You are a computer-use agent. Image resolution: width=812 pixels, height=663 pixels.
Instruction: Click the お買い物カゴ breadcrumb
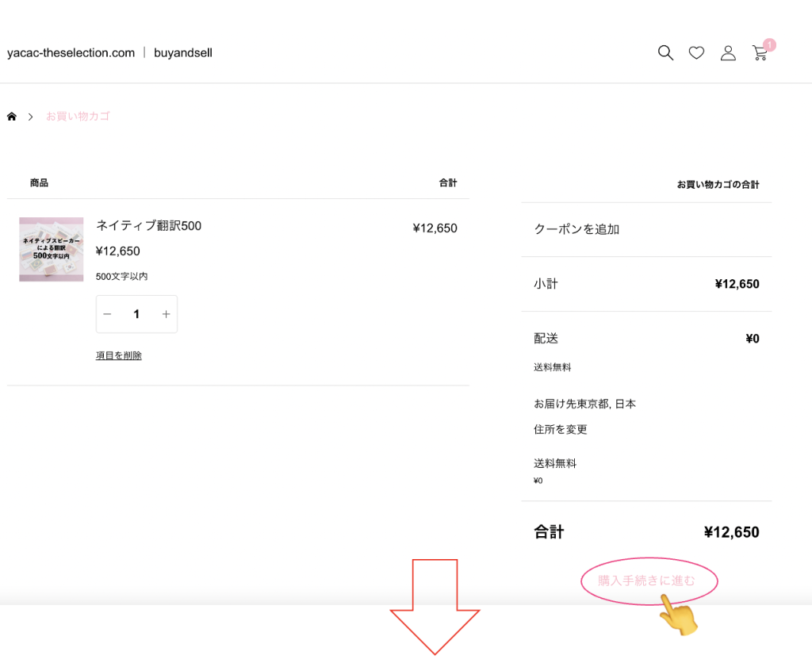point(78,117)
